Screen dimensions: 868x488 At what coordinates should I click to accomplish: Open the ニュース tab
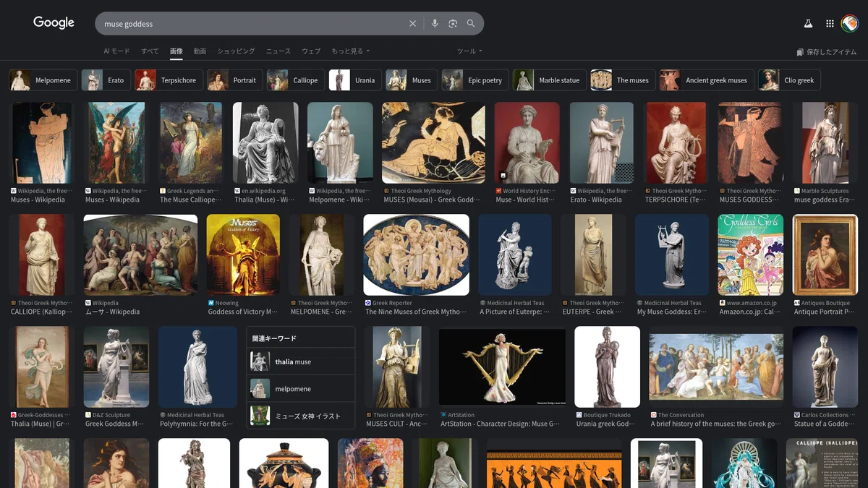278,51
